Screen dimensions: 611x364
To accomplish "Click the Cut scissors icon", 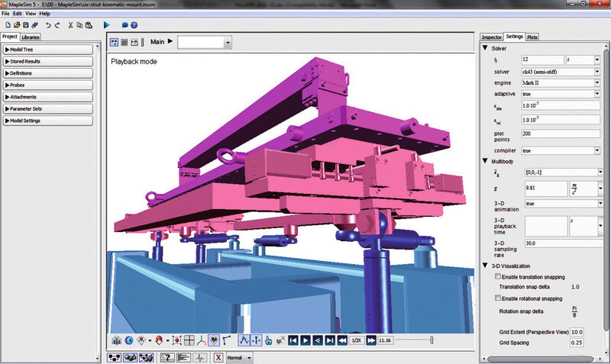I will click(x=70, y=24).
